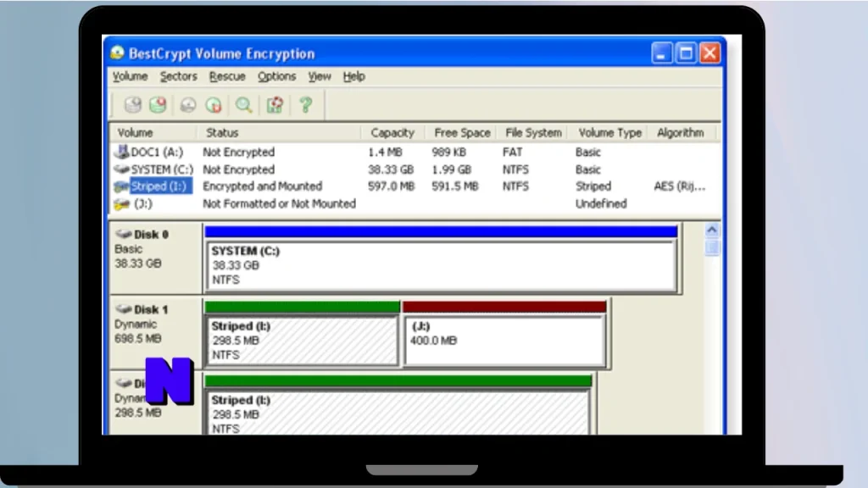Image resolution: width=868 pixels, height=488 pixels.
Task: Click the BestCrypt title bar application icon
Action: pyautogui.click(x=117, y=53)
